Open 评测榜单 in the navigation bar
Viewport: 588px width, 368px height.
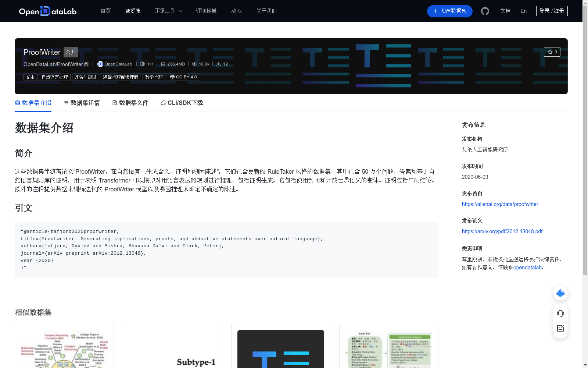click(x=206, y=11)
